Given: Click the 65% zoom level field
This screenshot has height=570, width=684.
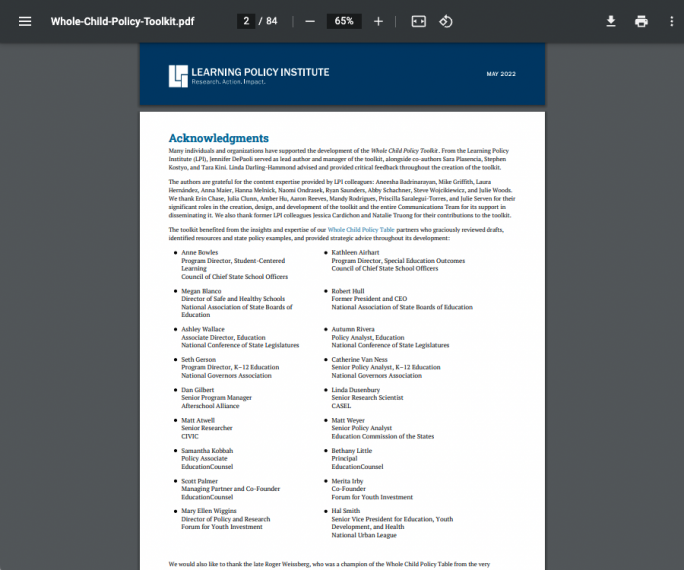Looking at the screenshot, I should (x=344, y=21).
